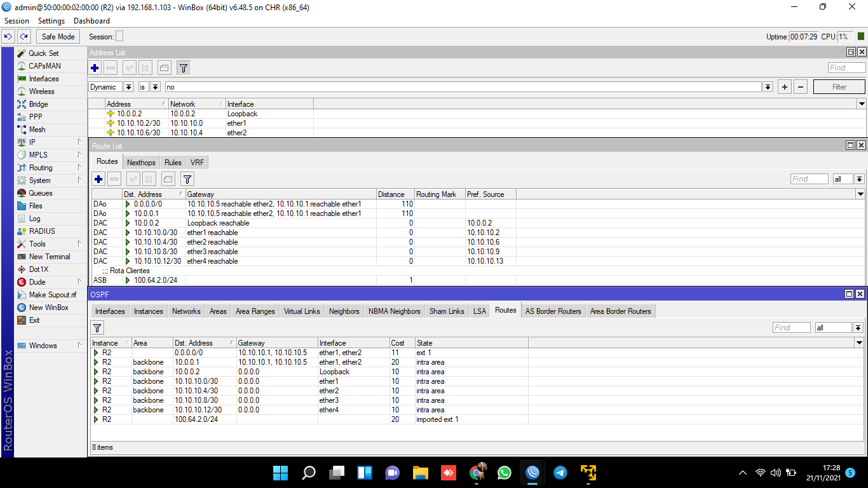Open the OSPF routes column chooser dropdown
The image size is (868, 488).
point(859,342)
